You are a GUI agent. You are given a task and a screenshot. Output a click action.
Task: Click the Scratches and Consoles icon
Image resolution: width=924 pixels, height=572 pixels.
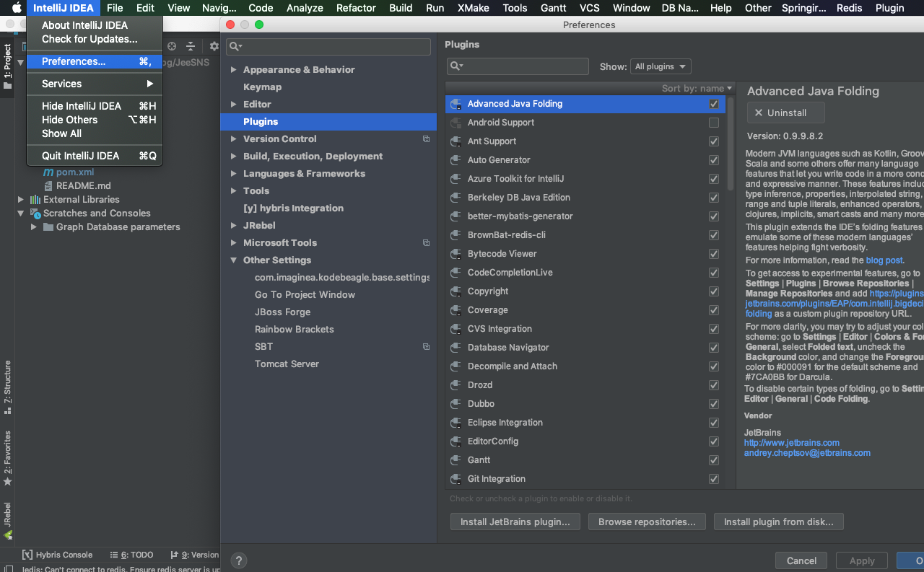click(x=35, y=214)
